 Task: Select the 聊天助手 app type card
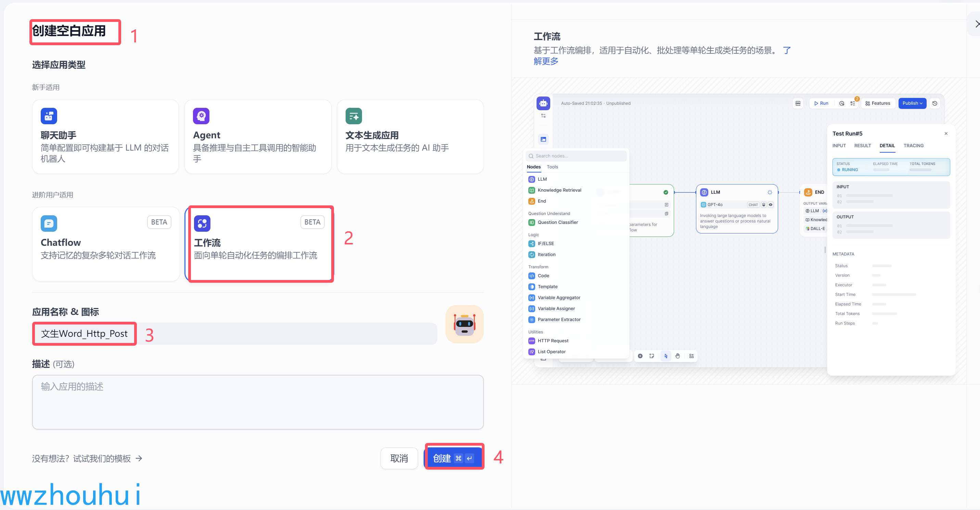click(x=105, y=137)
